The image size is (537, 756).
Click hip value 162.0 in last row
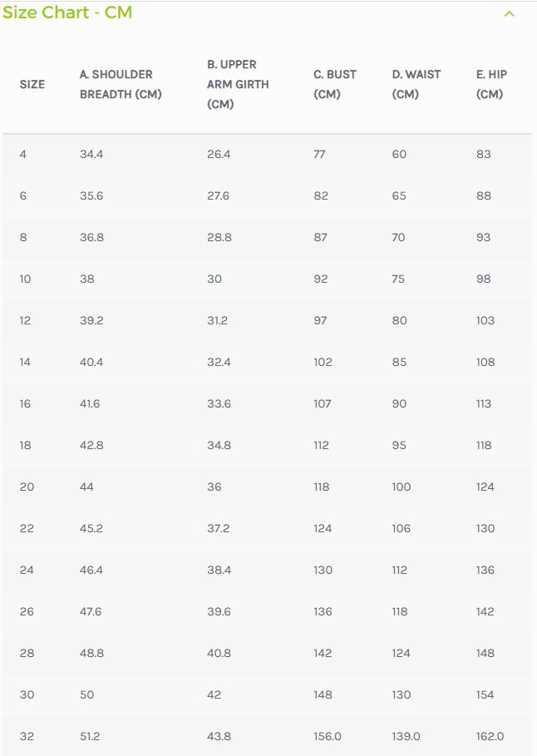coord(490,736)
